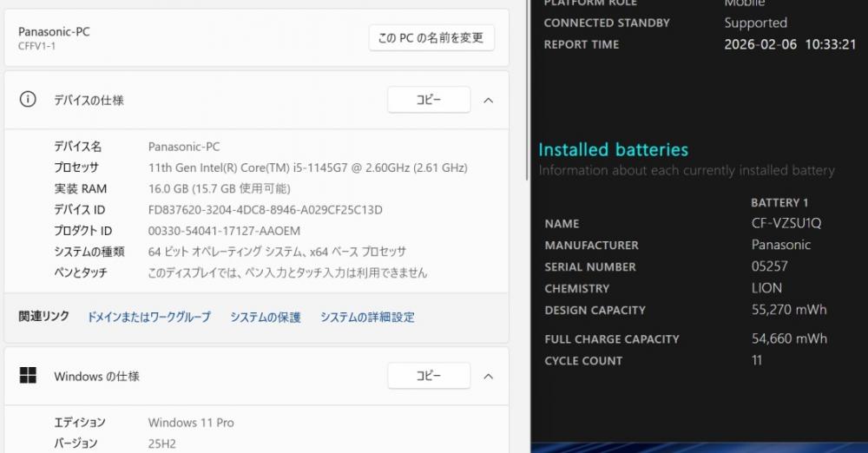
Task: Click the rename PC button 'この PC の名前を変更'
Action: pyautogui.click(x=431, y=37)
